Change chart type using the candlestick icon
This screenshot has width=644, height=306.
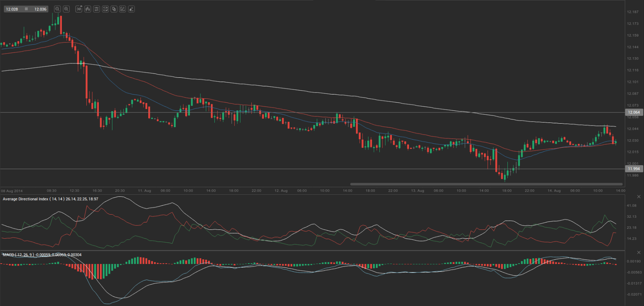[x=88, y=9]
